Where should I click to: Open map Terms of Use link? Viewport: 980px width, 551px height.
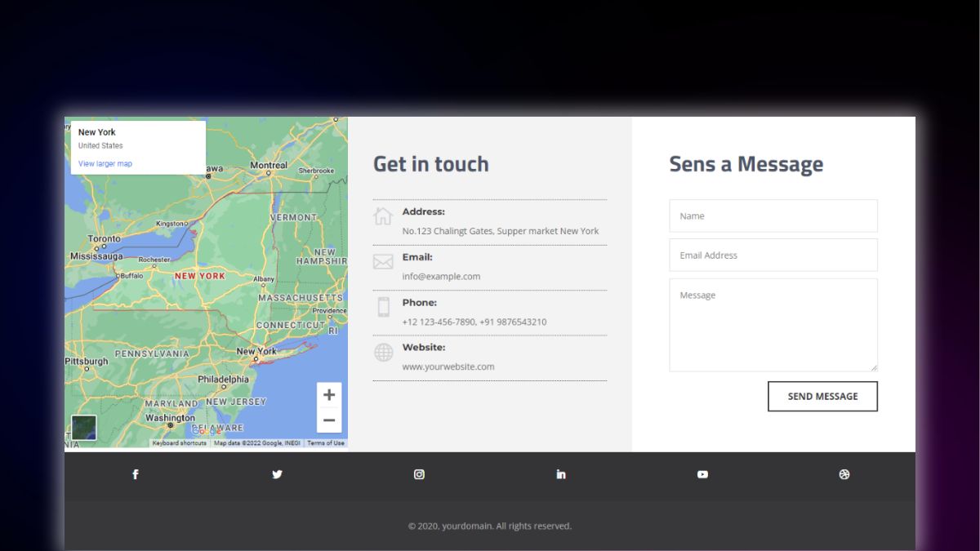tap(326, 443)
